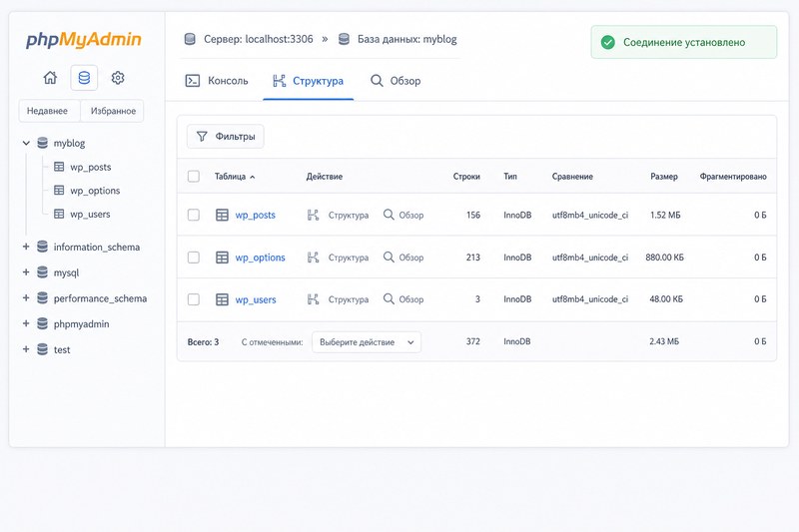Open the Обзор tab

tap(396, 81)
